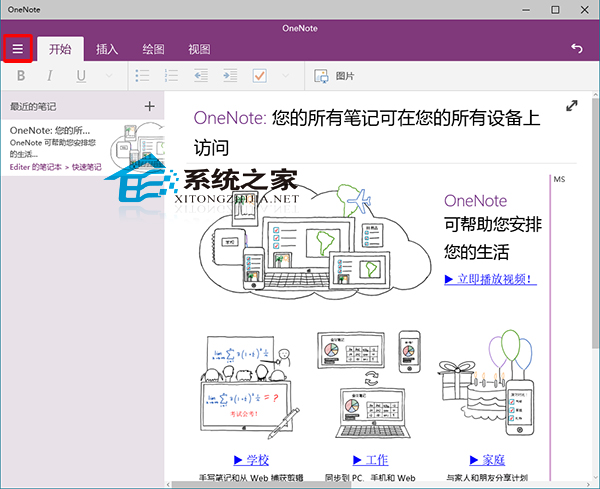Expand more font formatting options
Image resolution: width=600 pixels, height=489 pixels.
pyautogui.click(x=109, y=76)
